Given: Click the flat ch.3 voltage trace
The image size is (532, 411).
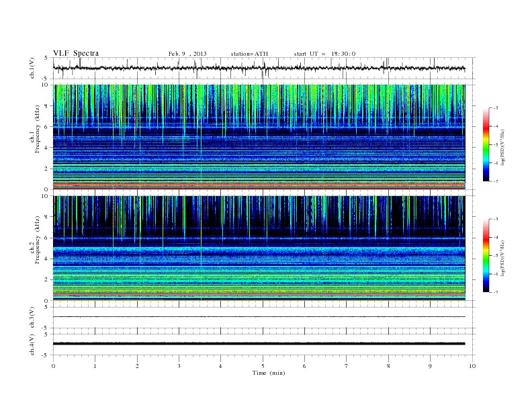Looking at the screenshot, I should pos(259,317).
